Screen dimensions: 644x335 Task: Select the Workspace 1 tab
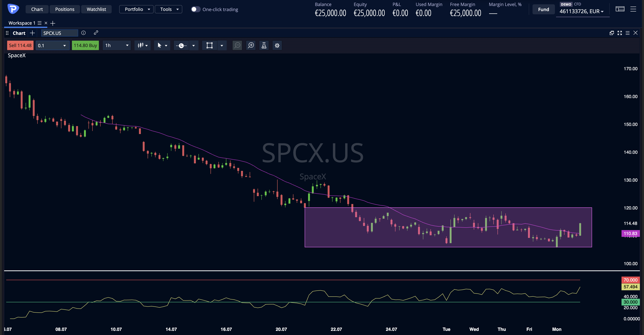(22, 23)
